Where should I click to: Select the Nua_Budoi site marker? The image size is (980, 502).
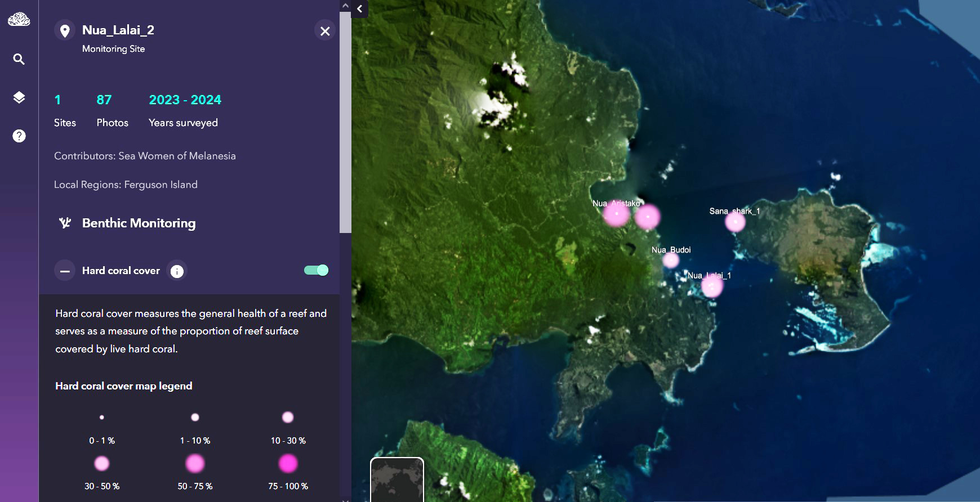click(670, 260)
